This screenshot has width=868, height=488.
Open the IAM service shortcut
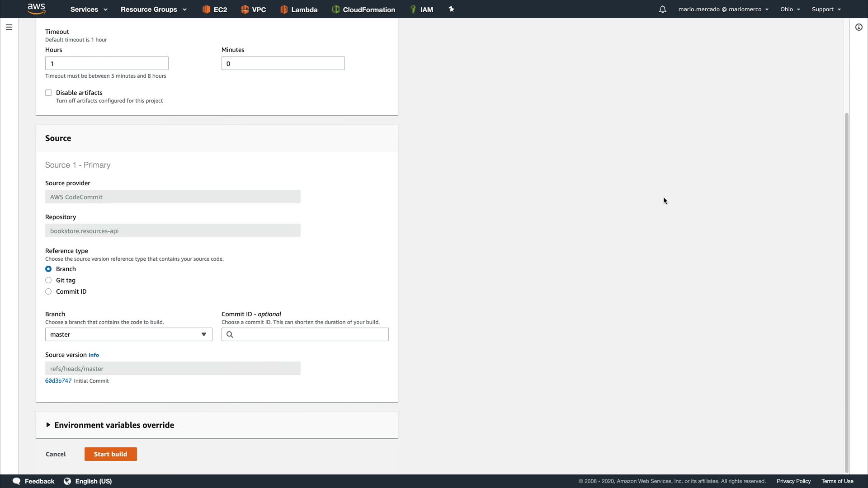point(421,9)
